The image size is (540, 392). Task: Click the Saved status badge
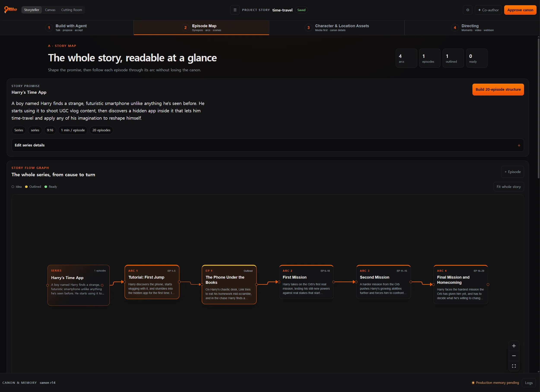click(301, 10)
